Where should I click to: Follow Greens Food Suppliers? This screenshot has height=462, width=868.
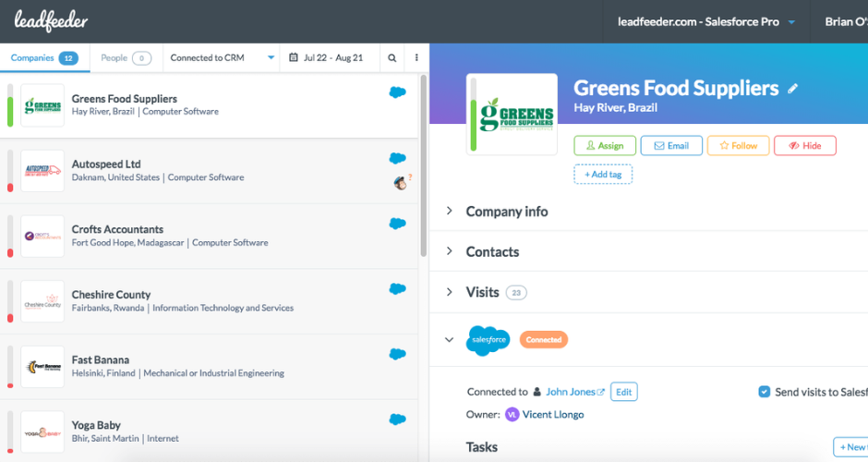(x=739, y=146)
